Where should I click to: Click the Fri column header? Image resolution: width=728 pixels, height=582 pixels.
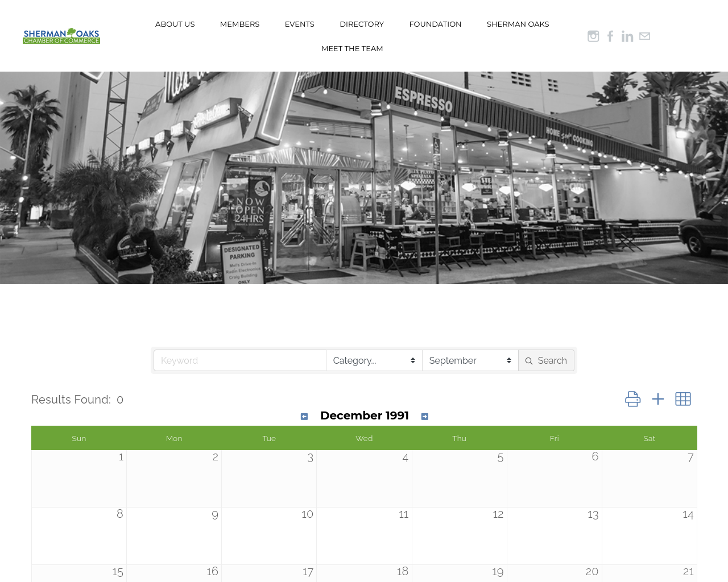tap(555, 438)
